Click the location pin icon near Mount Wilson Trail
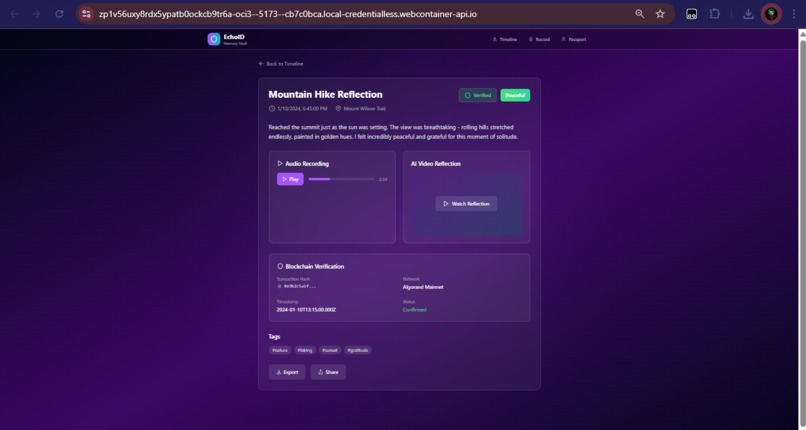 (338, 108)
